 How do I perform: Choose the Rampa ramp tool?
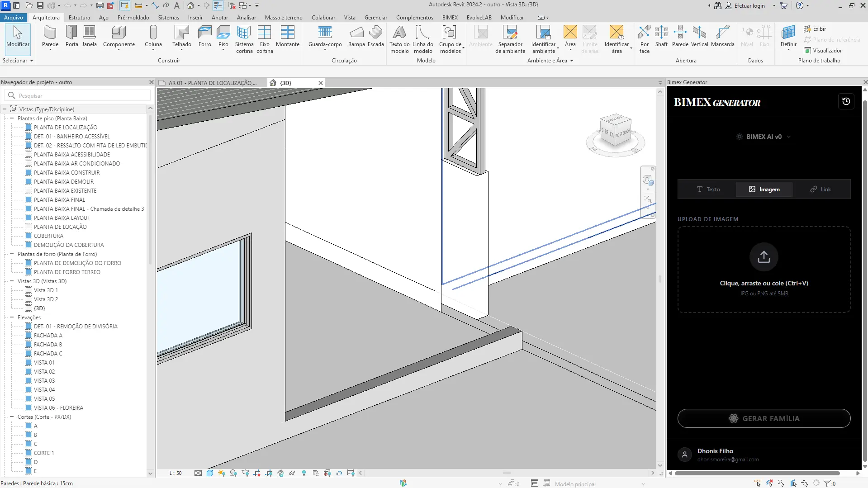point(356,36)
